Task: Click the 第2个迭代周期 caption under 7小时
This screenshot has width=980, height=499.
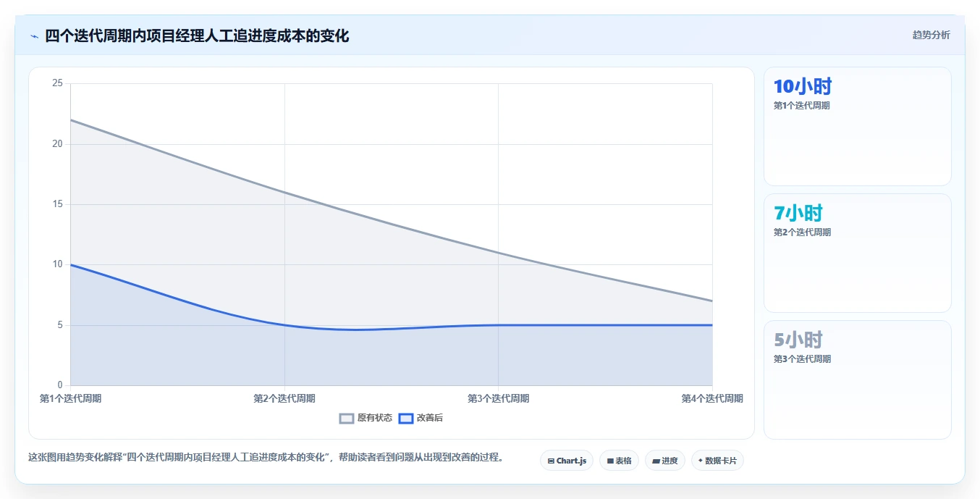Action: pyautogui.click(x=802, y=232)
